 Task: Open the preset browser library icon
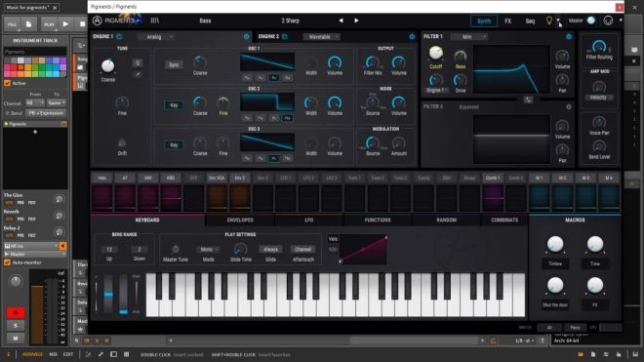[x=154, y=20]
